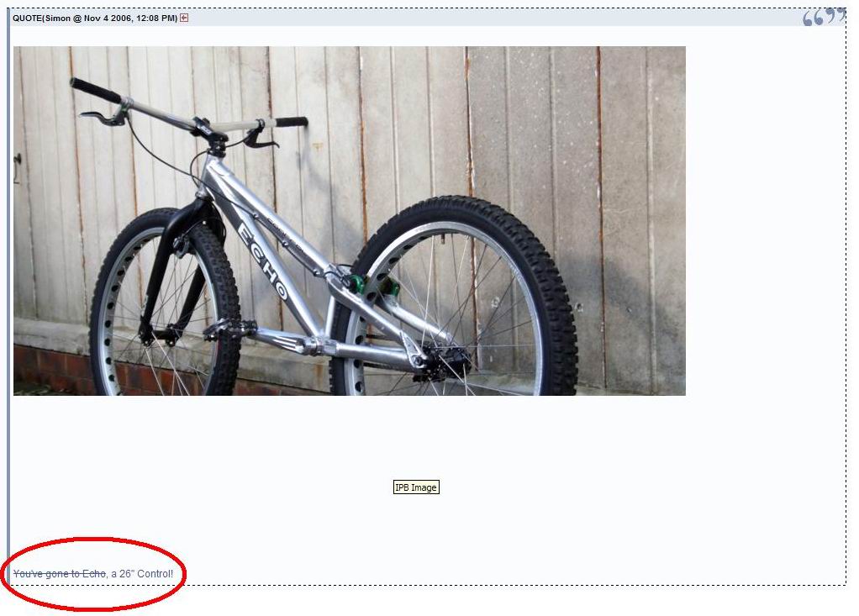This screenshot has height=616, width=859.
Task: Click the ECHO logo on the bike frame
Action: pos(262,261)
